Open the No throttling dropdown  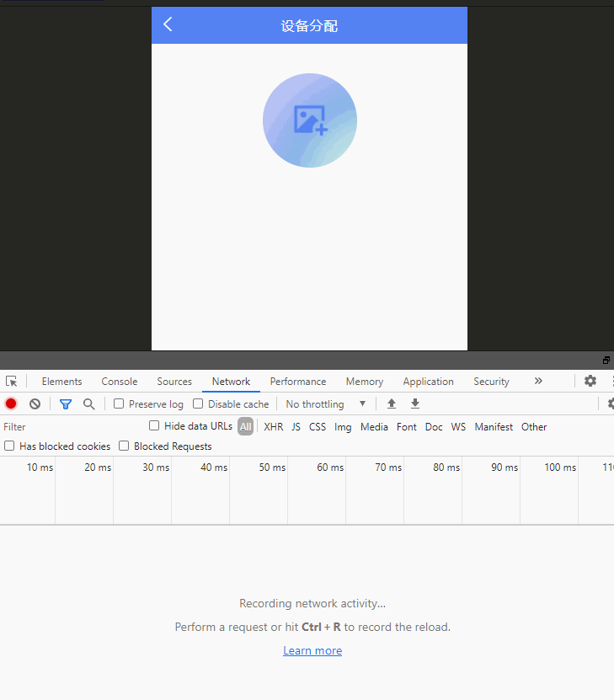click(326, 404)
